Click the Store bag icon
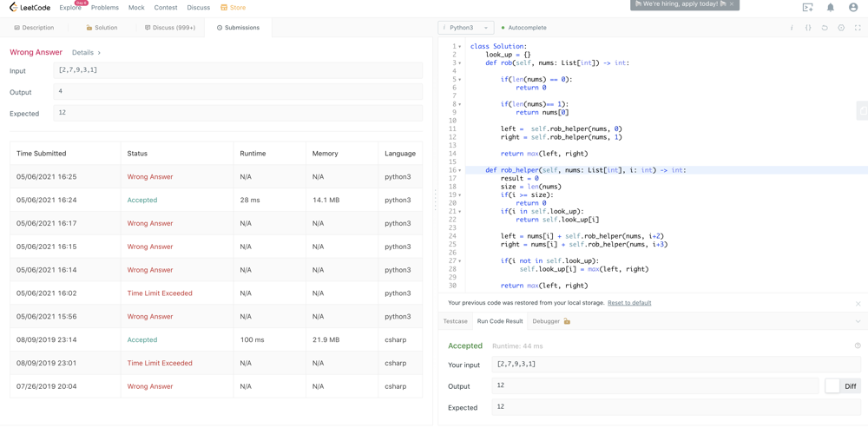The height and width of the screenshot is (428, 868). click(224, 8)
